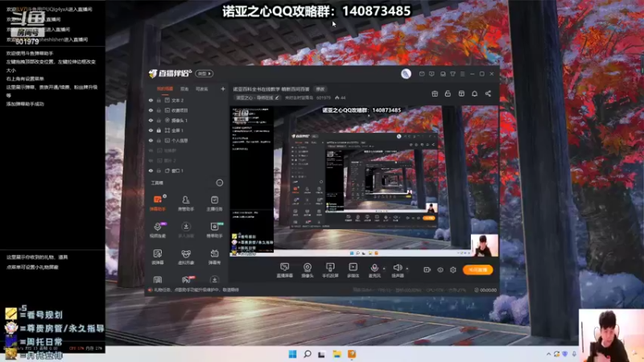Mute the microphone (麦克风)
The height and width of the screenshot is (362, 644).
[x=374, y=270]
